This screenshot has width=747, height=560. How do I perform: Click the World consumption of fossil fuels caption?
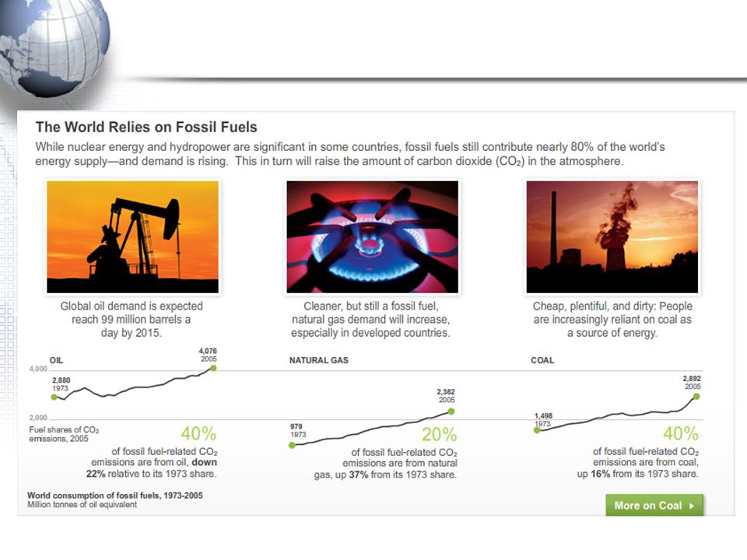pos(115,495)
